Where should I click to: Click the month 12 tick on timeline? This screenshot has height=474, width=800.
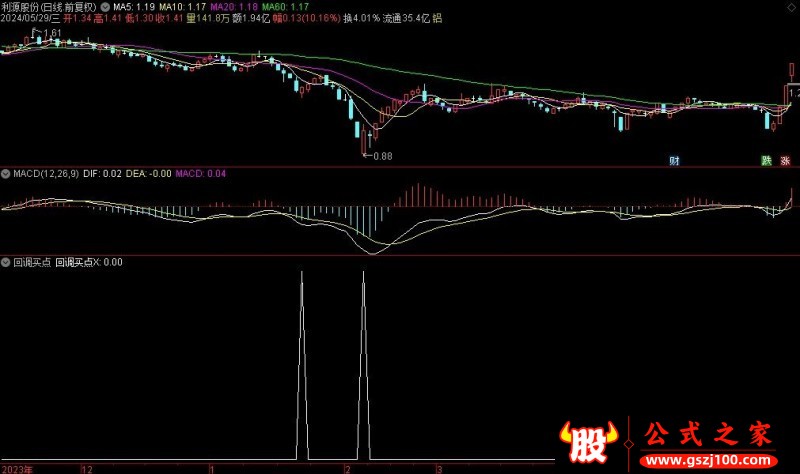pos(87,468)
